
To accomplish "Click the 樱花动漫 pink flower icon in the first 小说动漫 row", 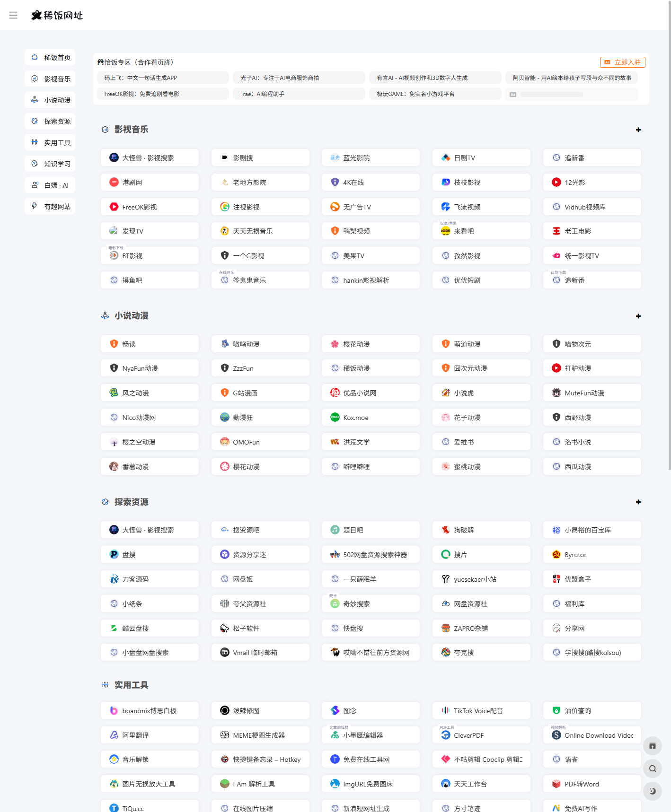I will pyautogui.click(x=335, y=344).
